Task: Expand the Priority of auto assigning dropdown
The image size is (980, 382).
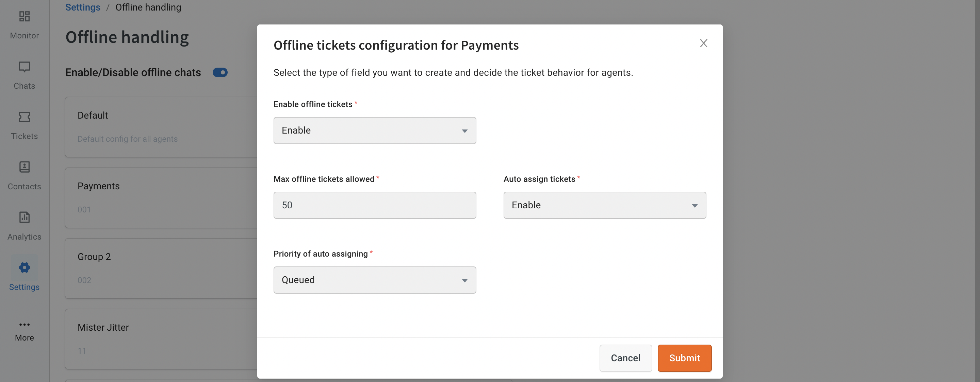Action: [x=375, y=280]
